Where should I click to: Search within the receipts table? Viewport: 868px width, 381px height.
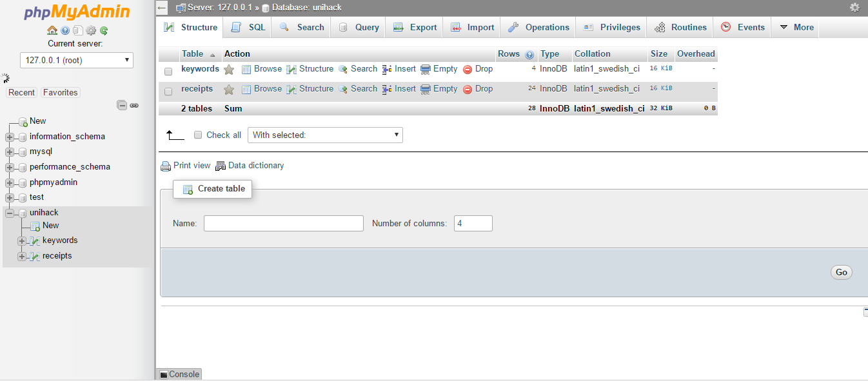(x=358, y=89)
